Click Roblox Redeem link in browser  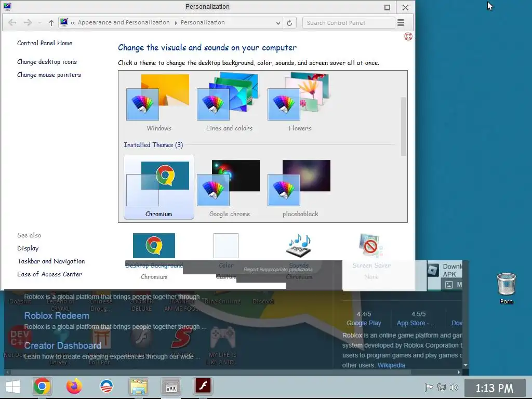click(57, 316)
